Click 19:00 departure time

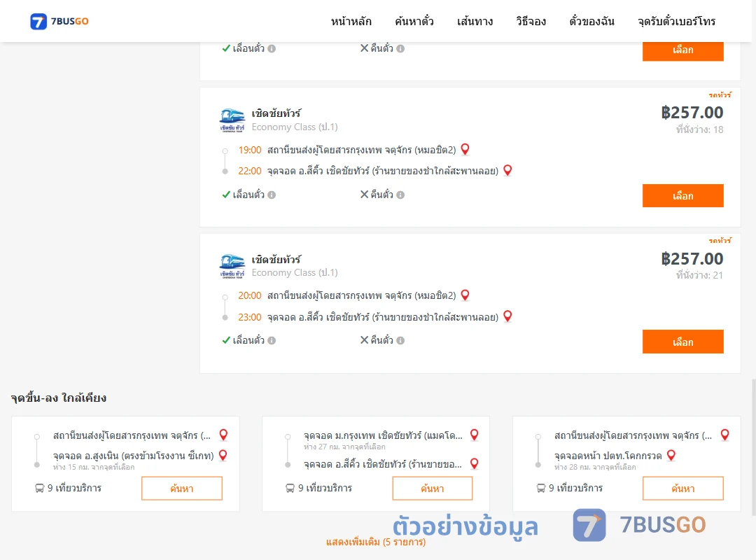(x=250, y=150)
